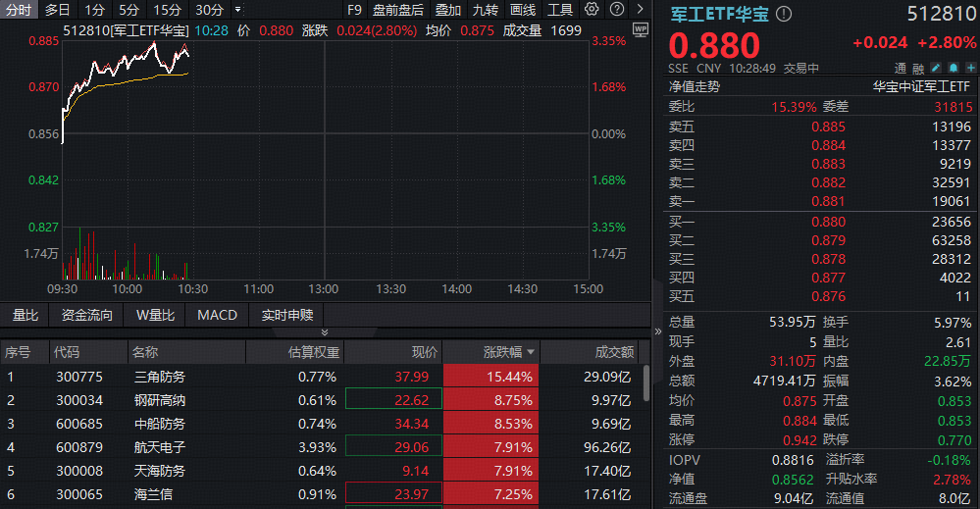Image resolution: width=980 pixels, height=509 pixels.
Task: Click info icon beside 军工ETF华宝 title
Action: [784, 15]
